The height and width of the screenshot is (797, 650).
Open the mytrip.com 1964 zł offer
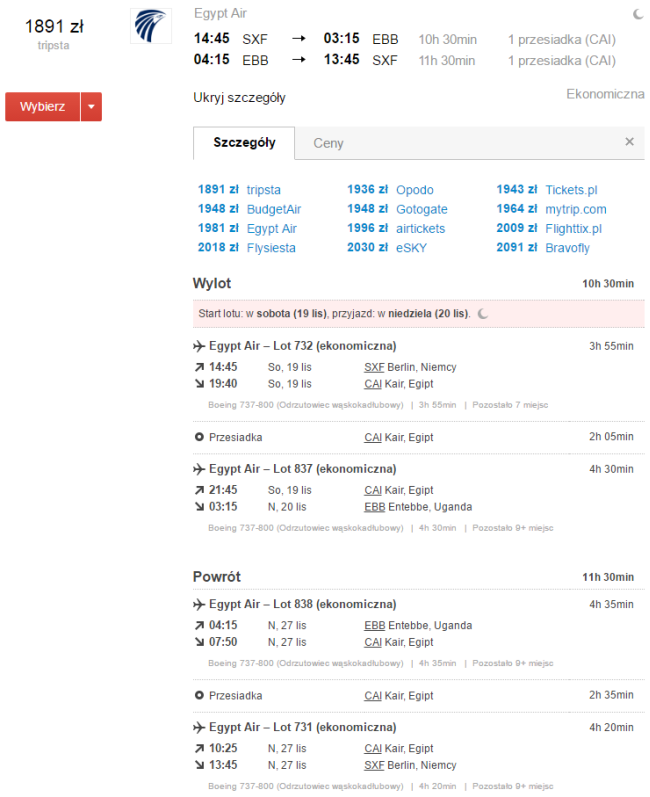point(551,209)
